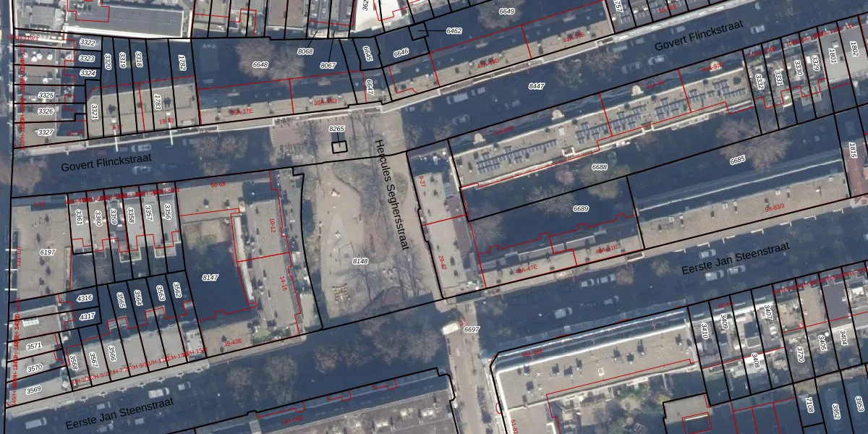The image size is (868, 434).
Task: Select parcel 6462 on the map
Action: point(454,31)
